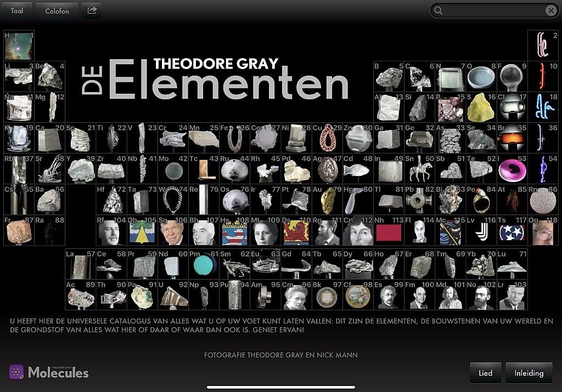
Task: Select the Einsteinium (Es 99) tile
Action: (x=389, y=295)
